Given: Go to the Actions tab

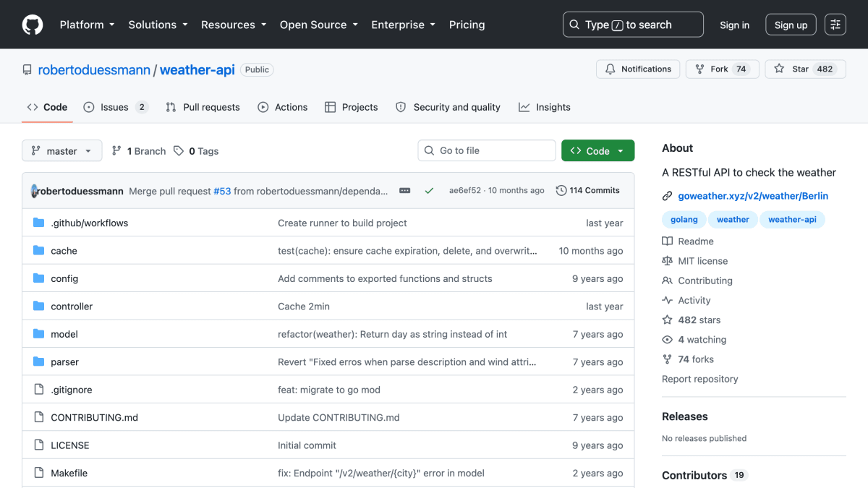Looking at the screenshot, I should coord(283,107).
